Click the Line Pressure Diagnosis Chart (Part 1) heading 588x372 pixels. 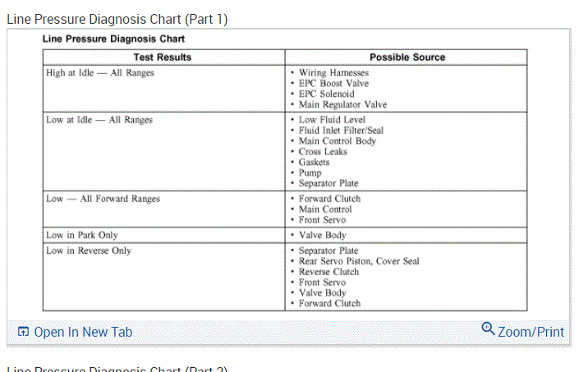point(117,20)
